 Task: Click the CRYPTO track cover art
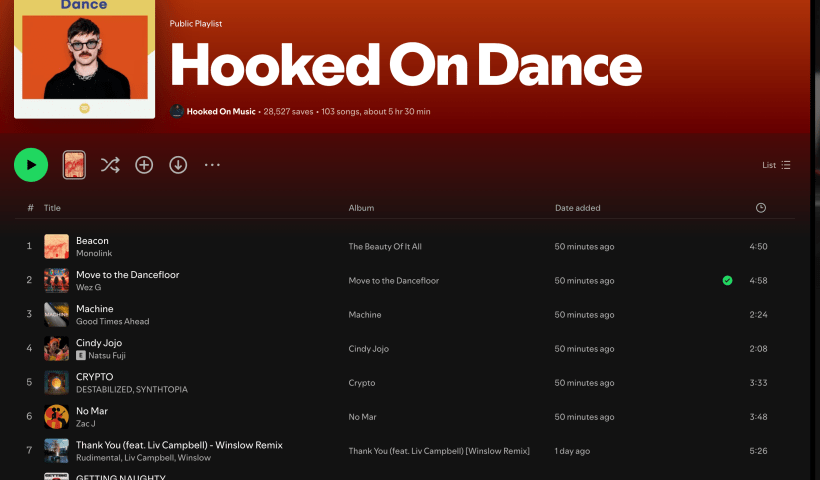(57, 383)
